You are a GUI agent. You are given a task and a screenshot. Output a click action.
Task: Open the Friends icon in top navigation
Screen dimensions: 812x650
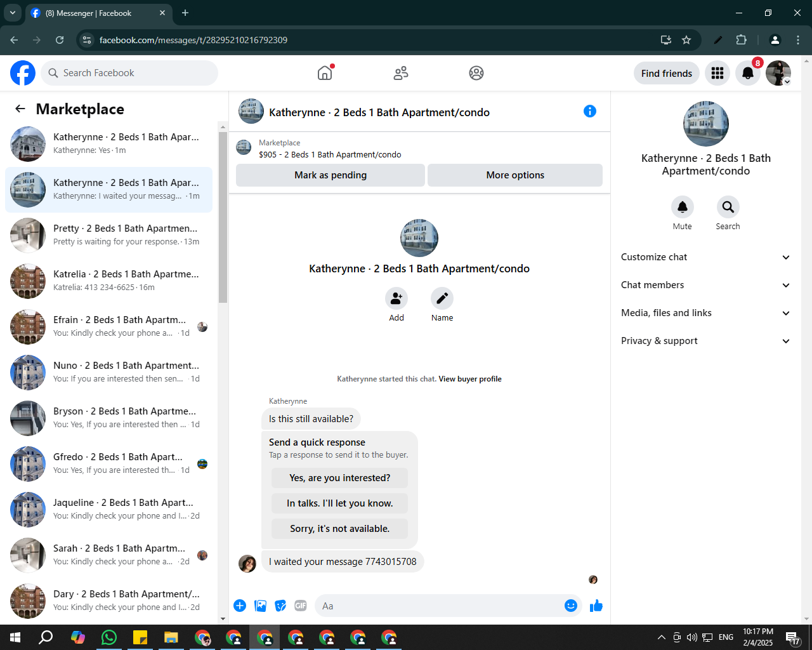[401, 73]
